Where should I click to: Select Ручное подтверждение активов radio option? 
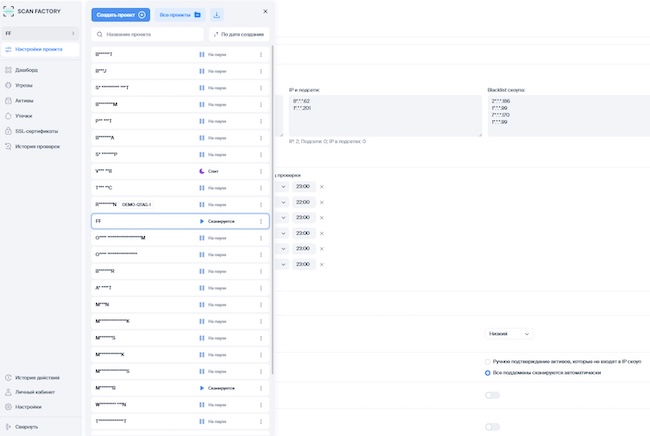pyautogui.click(x=488, y=362)
